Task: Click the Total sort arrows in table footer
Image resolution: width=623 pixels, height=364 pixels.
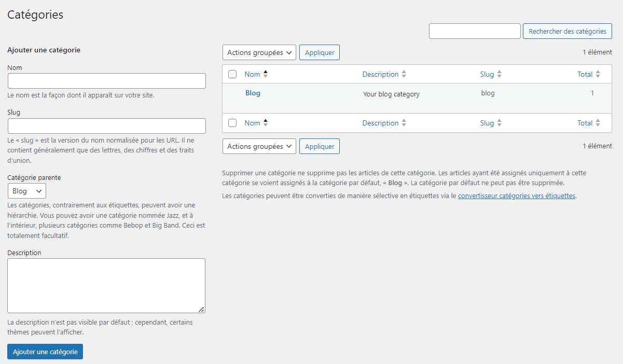Action: coord(598,123)
